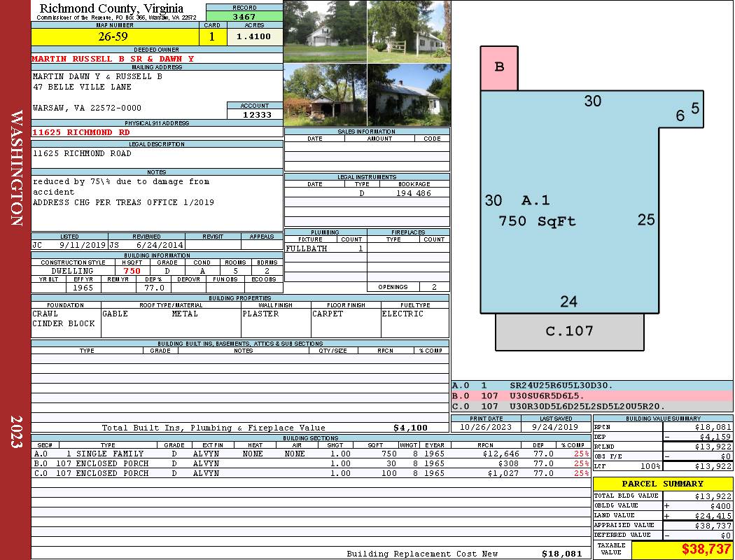
Task: Click the print date 10/26/2023
Action: click(486, 427)
